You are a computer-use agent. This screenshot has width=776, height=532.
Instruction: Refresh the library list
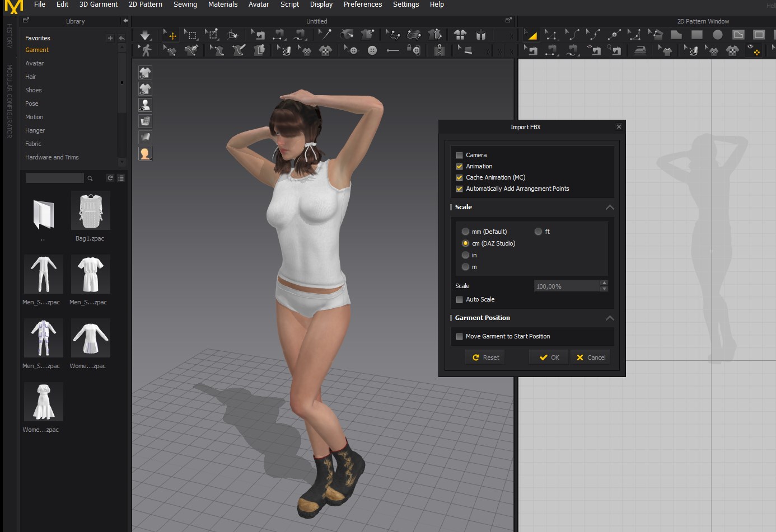110,178
